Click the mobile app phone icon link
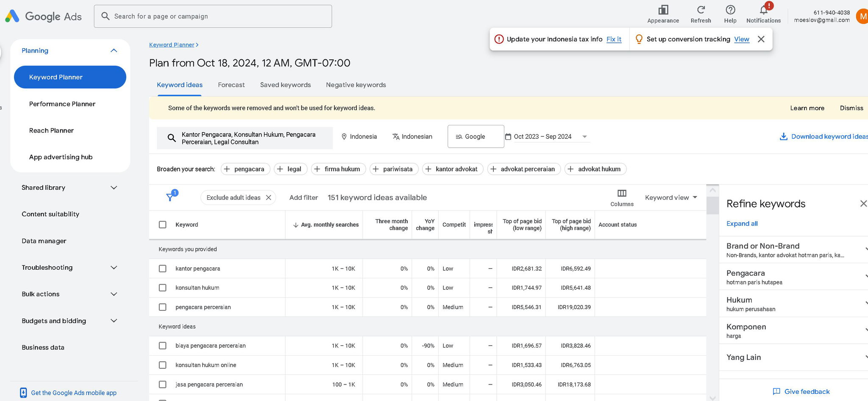The height and width of the screenshot is (401, 868). (x=23, y=393)
